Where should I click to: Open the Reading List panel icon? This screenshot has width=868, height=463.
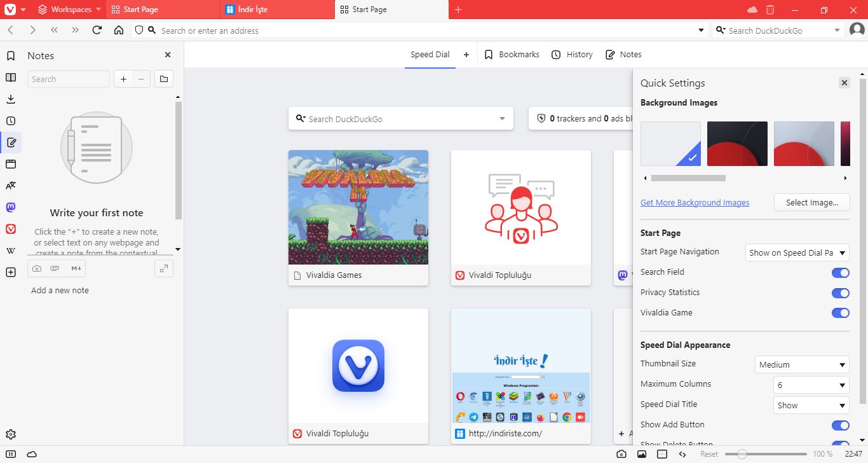[x=11, y=78]
